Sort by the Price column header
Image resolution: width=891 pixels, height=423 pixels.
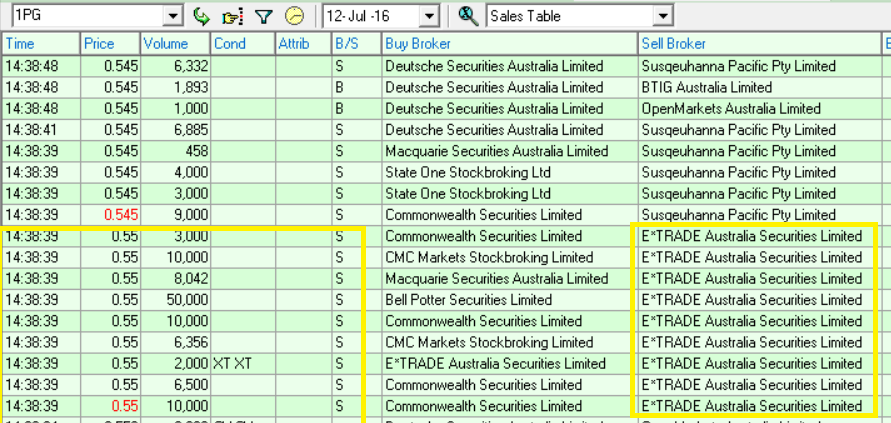(110, 44)
